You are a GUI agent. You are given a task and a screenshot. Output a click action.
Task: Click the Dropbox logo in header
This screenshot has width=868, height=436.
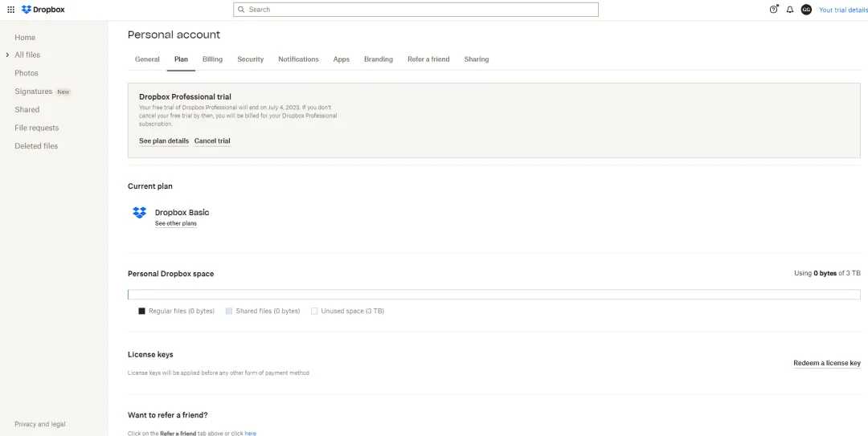pos(43,10)
